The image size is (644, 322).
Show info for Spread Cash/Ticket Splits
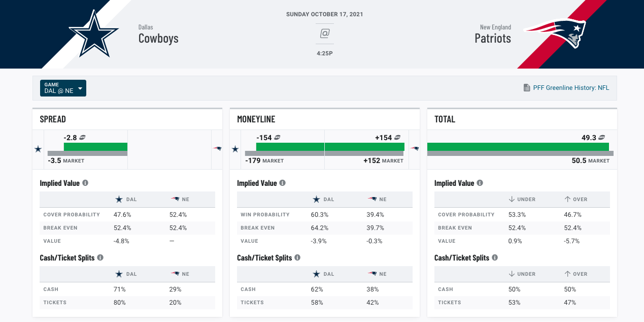click(x=100, y=257)
